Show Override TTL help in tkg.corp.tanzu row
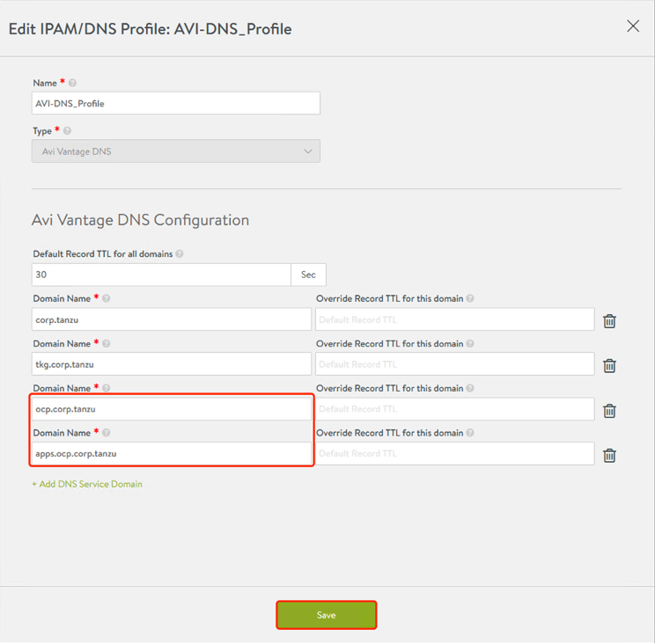This screenshot has width=655, height=644. [x=470, y=343]
